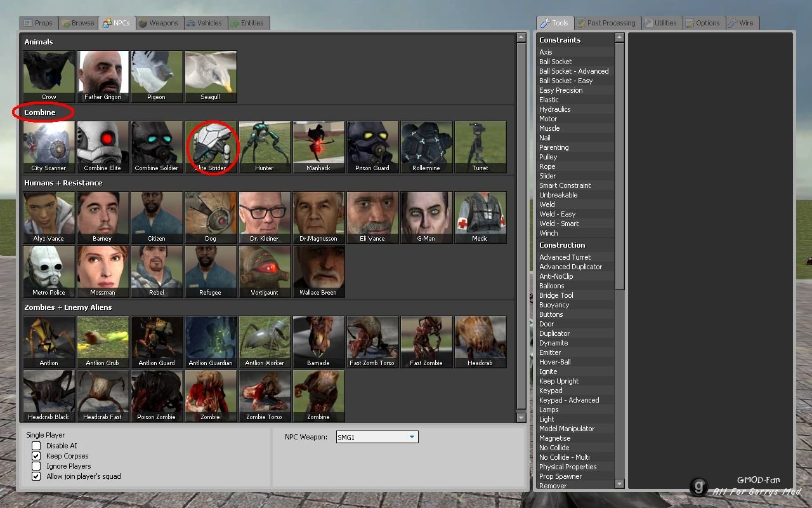This screenshot has width=812, height=508.
Task: Select the Fast Zombie icon
Action: click(x=426, y=342)
